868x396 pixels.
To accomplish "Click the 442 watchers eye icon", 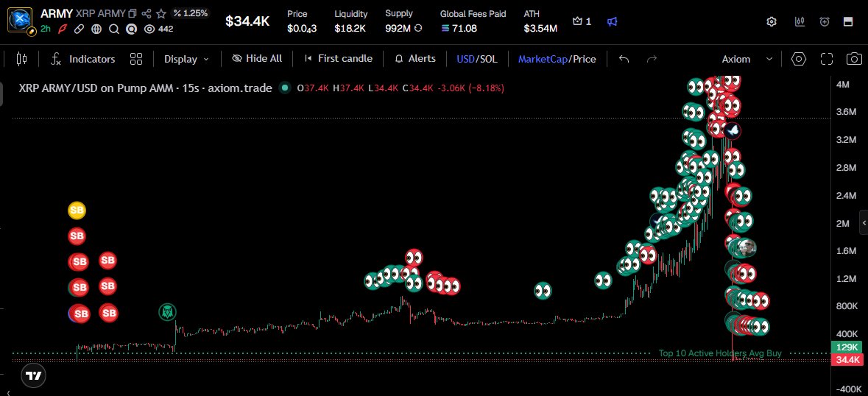I will [x=149, y=29].
